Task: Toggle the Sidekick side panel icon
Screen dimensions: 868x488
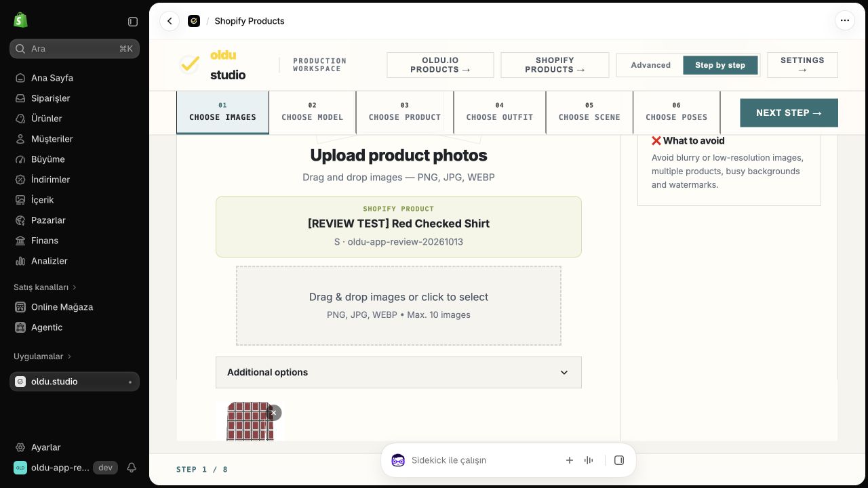Action: tap(619, 460)
